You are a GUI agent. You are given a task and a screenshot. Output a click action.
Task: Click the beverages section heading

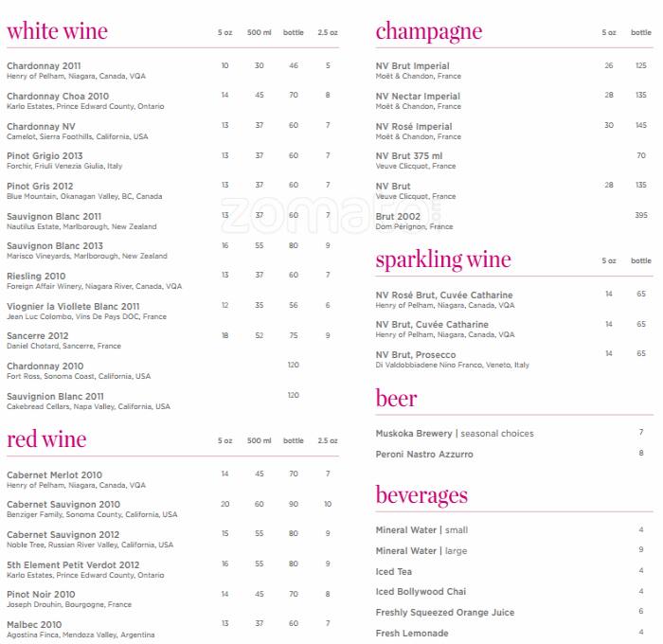click(421, 495)
